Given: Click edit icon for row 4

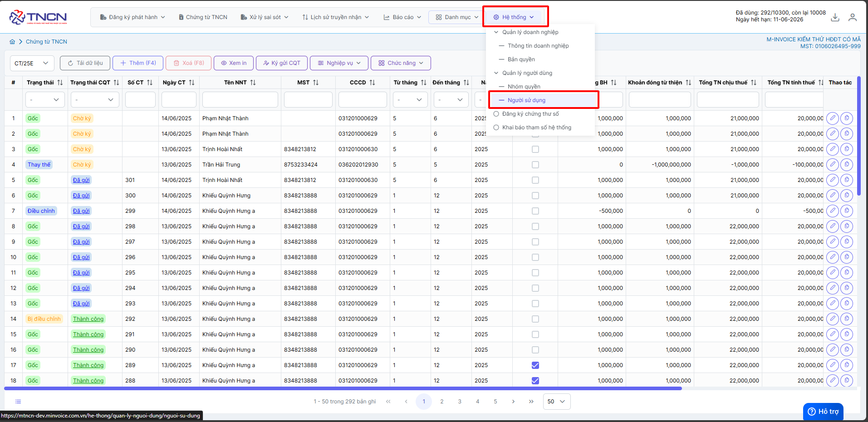Looking at the screenshot, I should tap(832, 165).
